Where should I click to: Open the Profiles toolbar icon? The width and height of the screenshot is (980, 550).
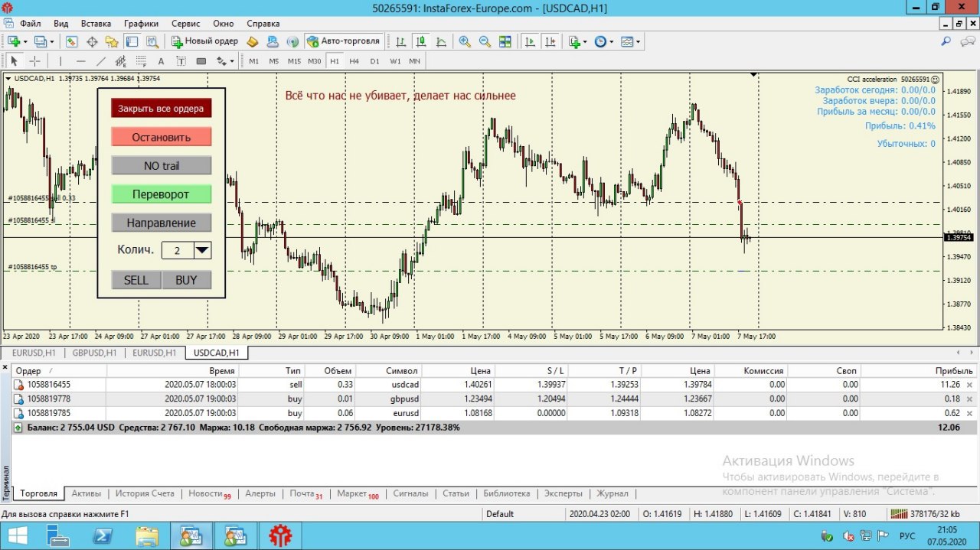pyautogui.click(x=40, y=41)
